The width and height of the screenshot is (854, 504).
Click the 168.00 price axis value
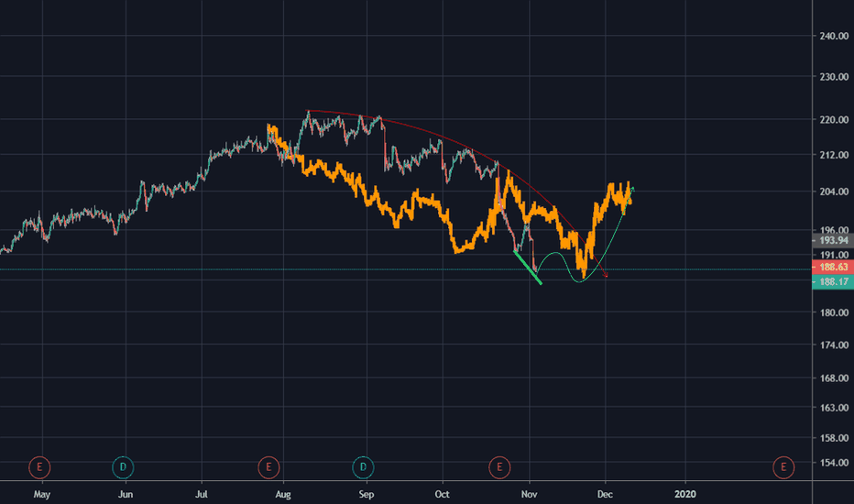tap(834, 378)
